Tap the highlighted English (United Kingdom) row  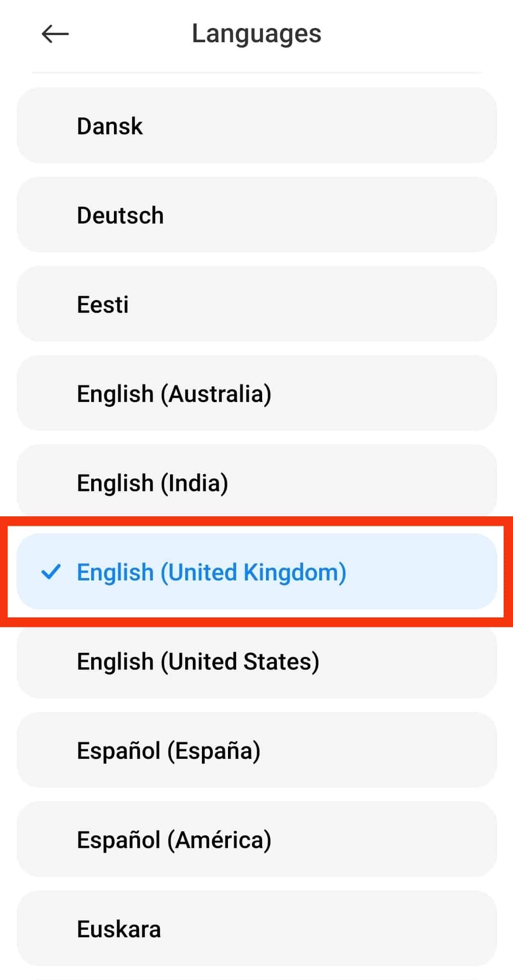[x=256, y=572]
